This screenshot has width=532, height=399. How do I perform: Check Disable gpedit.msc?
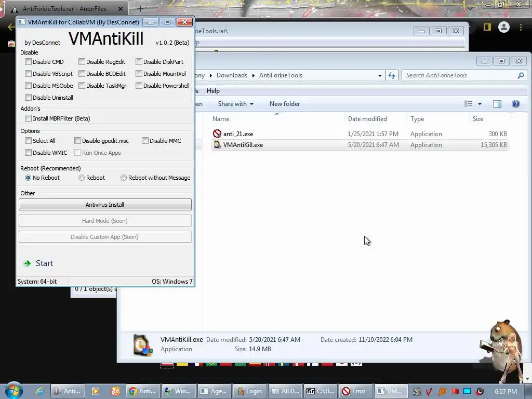click(78, 141)
